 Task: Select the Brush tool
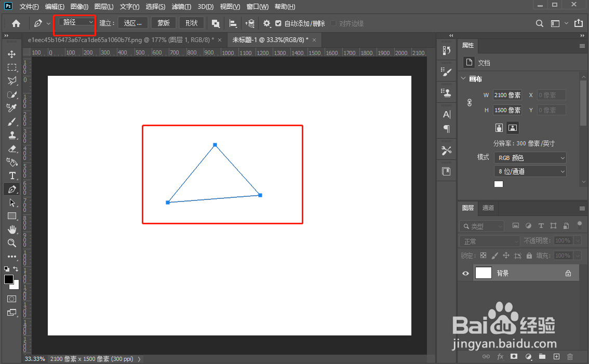[x=11, y=122]
